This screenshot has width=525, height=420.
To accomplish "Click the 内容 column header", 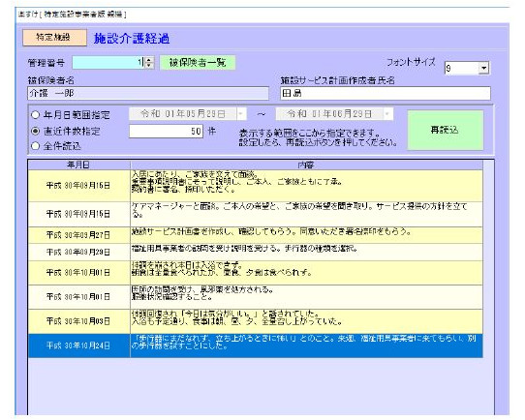I will click(x=306, y=165).
